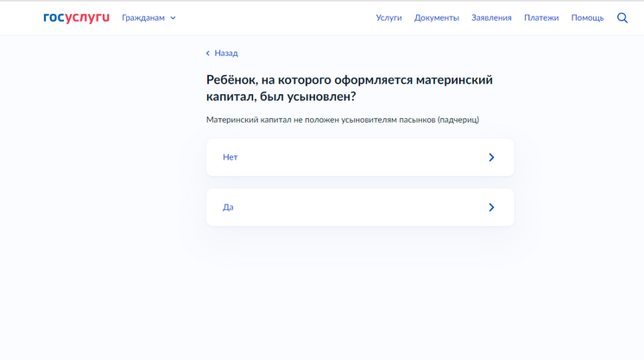Choose the Нет answer option

pyautogui.click(x=360, y=157)
